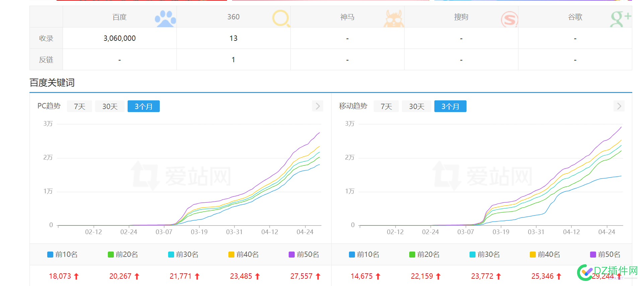Select 7天 tab in 移动趋势

tap(386, 106)
